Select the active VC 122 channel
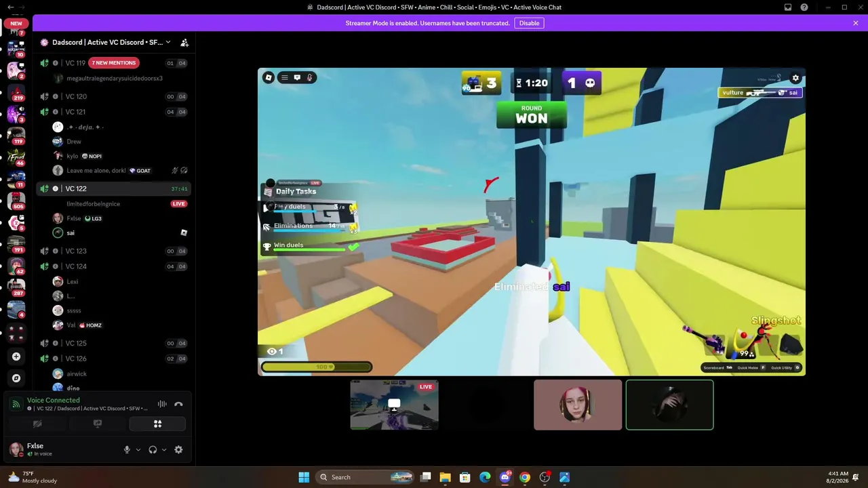 113,188
